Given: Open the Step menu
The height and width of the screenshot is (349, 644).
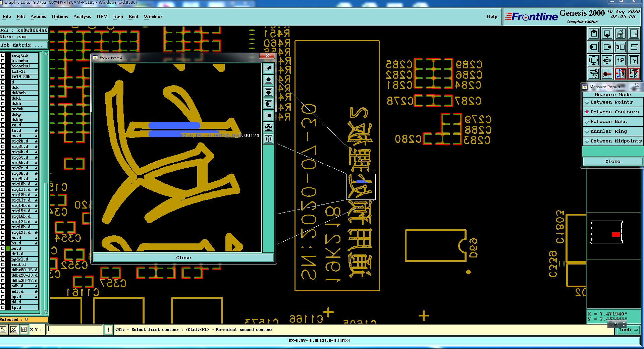Looking at the screenshot, I should 118,16.
